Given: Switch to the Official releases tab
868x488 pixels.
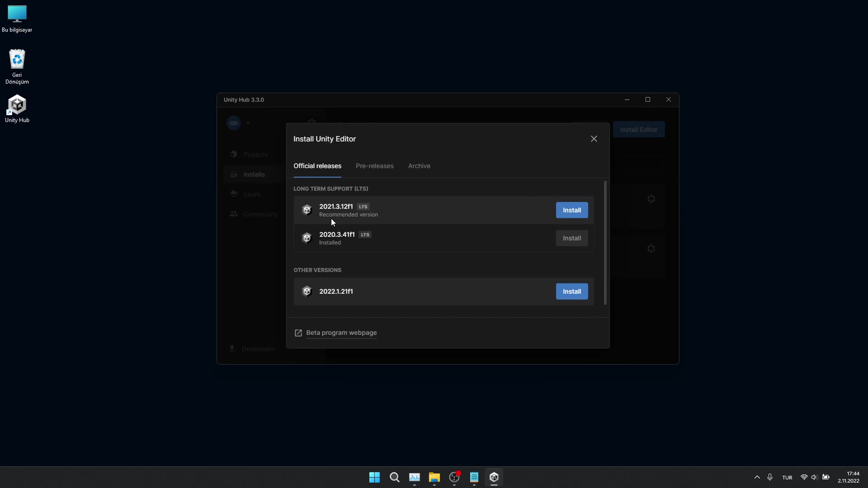Looking at the screenshot, I should [317, 166].
